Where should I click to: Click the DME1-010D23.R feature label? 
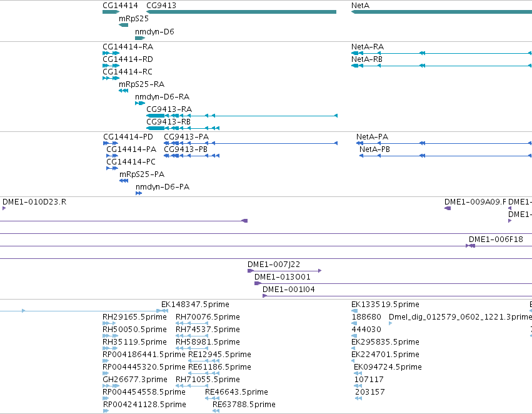tap(34, 202)
